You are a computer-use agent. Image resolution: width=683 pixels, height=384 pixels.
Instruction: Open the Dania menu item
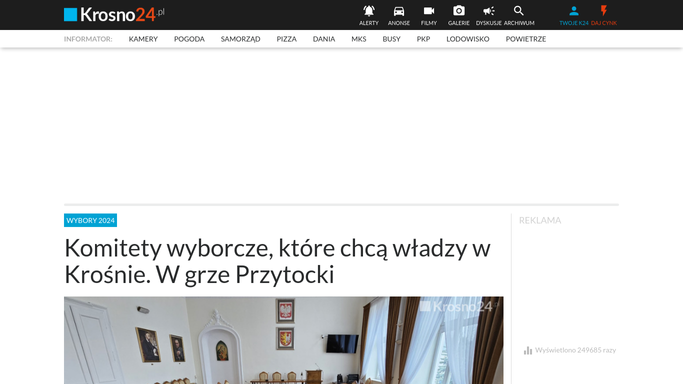324,39
